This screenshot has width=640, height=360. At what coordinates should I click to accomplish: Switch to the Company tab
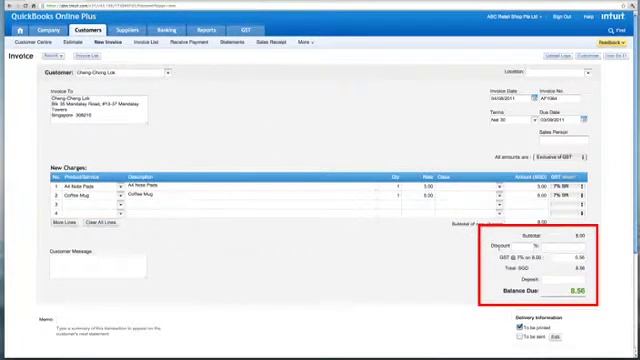tap(48, 30)
